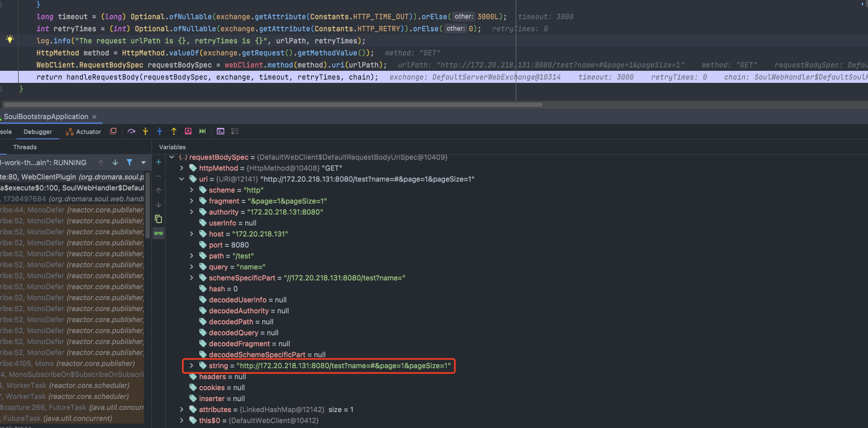The height and width of the screenshot is (428, 868).
Task: Switch to the Actuator tab
Action: pos(83,132)
